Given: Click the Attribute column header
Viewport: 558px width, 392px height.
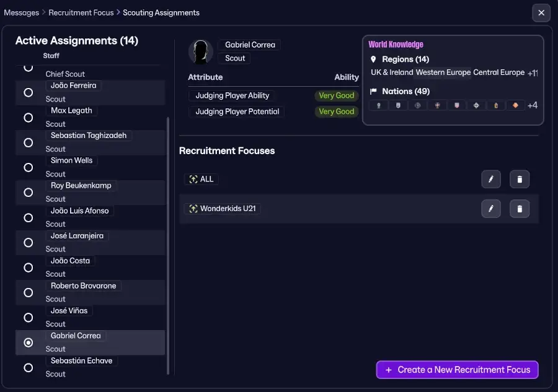Looking at the screenshot, I should click(205, 77).
